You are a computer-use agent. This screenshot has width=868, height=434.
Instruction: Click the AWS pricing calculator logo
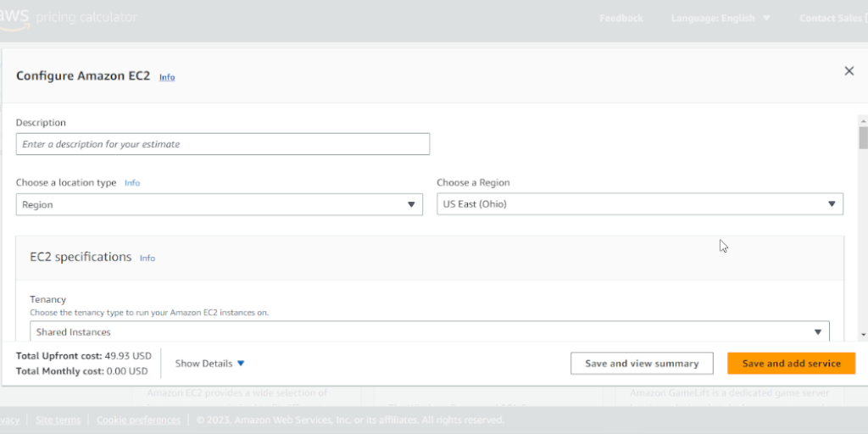tap(68, 19)
